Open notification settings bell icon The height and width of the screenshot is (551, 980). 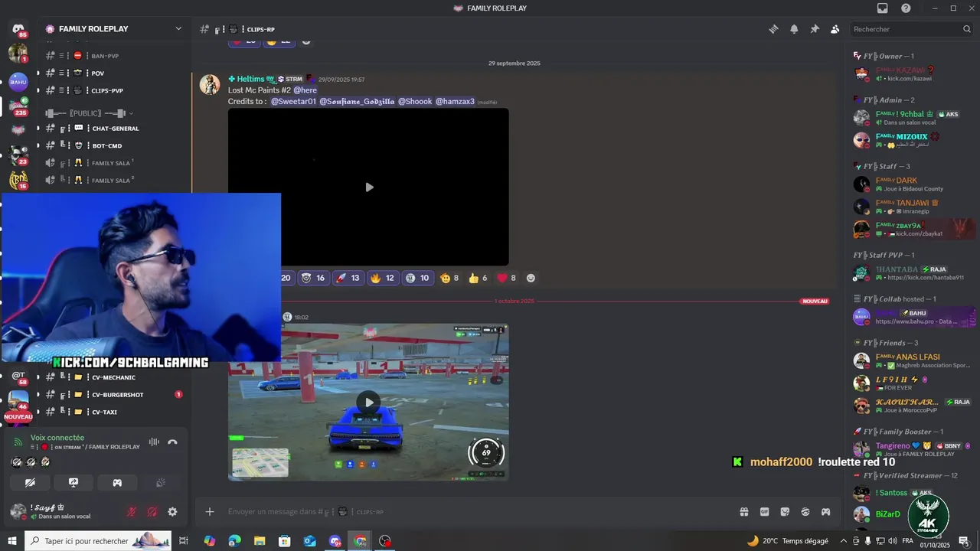tap(794, 29)
